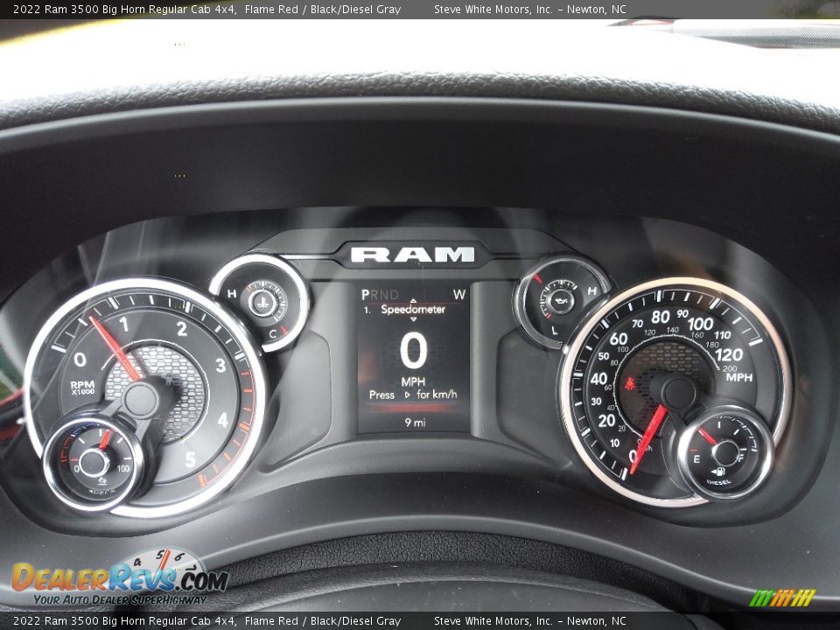Click the red seatbelt warning icon
Screen dimensions: 840x630
(x=631, y=383)
